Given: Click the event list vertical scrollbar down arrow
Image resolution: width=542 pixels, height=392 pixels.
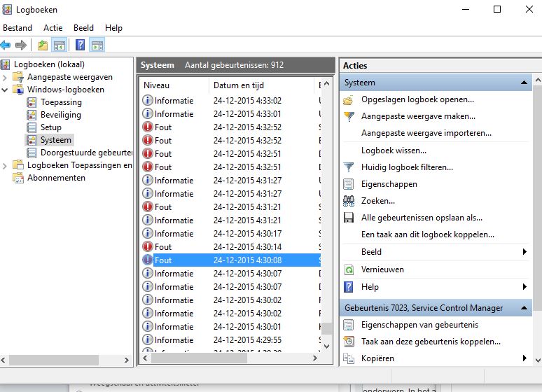Looking at the screenshot, I should (326, 346).
